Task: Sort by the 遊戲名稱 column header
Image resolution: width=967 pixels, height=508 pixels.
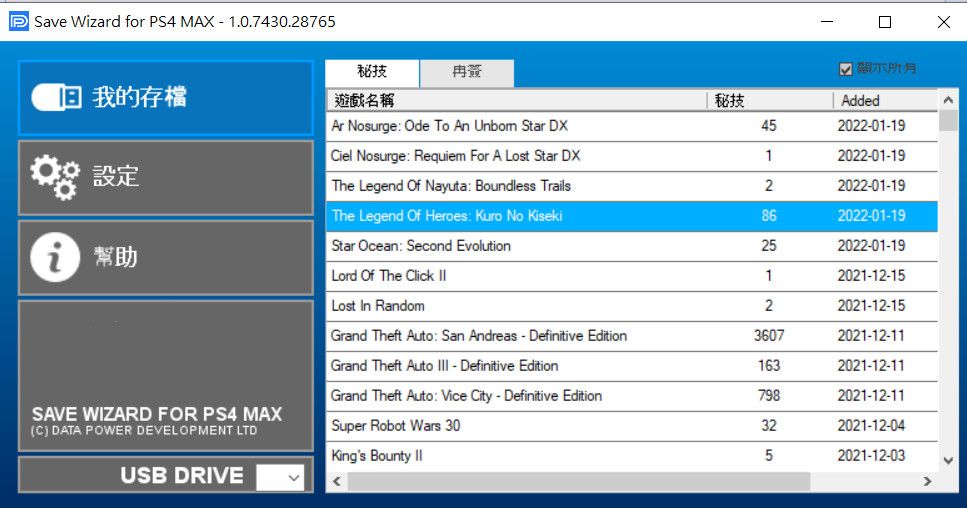Action: (517, 100)
